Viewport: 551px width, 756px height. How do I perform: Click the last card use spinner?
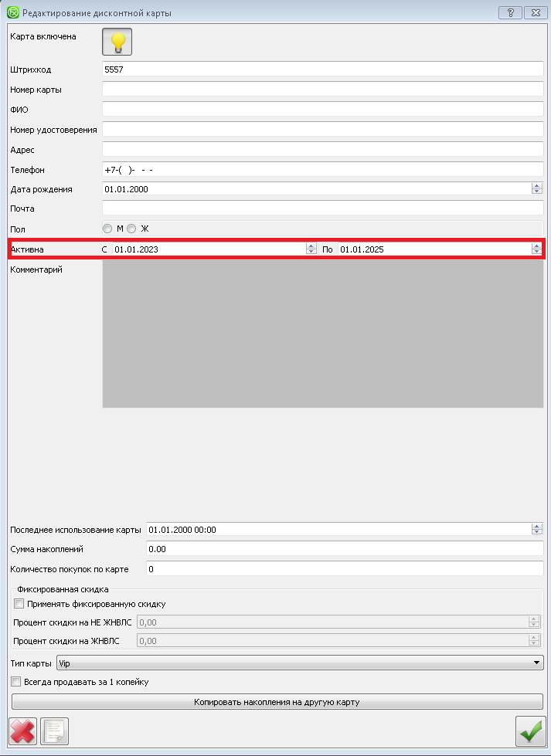[x=536, y=530]
